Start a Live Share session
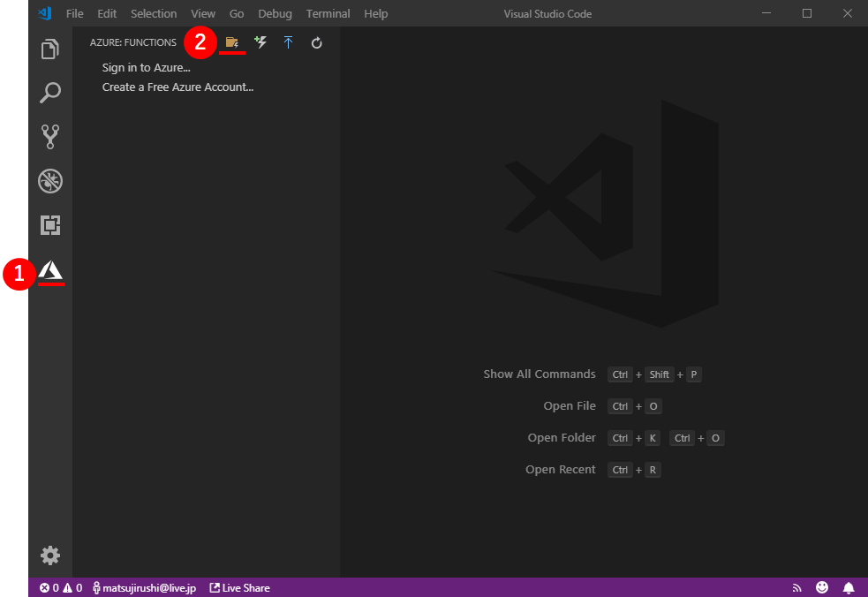This screenshot has height=597, width=868. (239, 587)
